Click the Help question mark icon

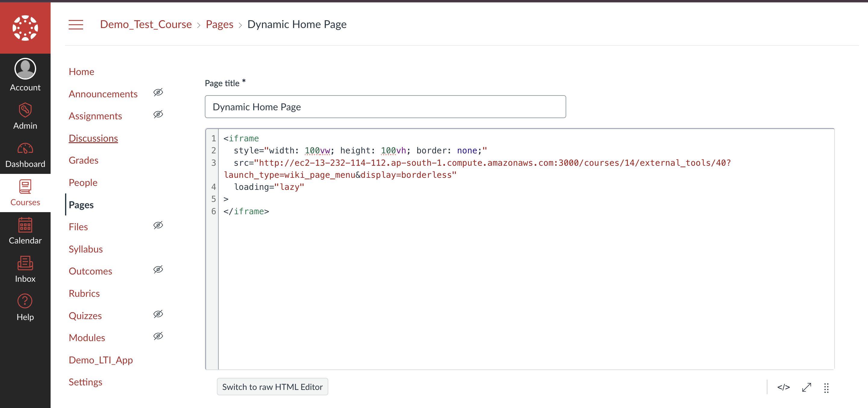25,301
